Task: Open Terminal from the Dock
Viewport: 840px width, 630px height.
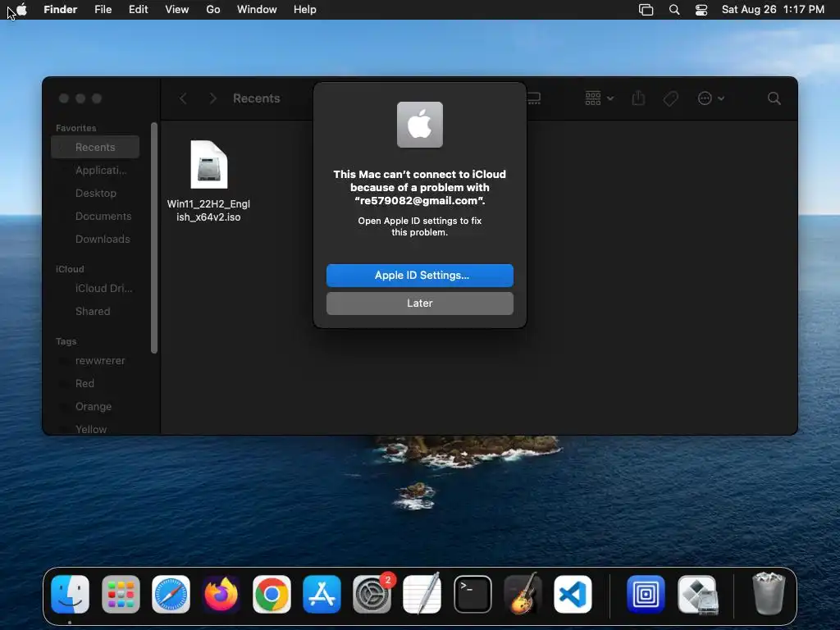Action: coord(472,594)
